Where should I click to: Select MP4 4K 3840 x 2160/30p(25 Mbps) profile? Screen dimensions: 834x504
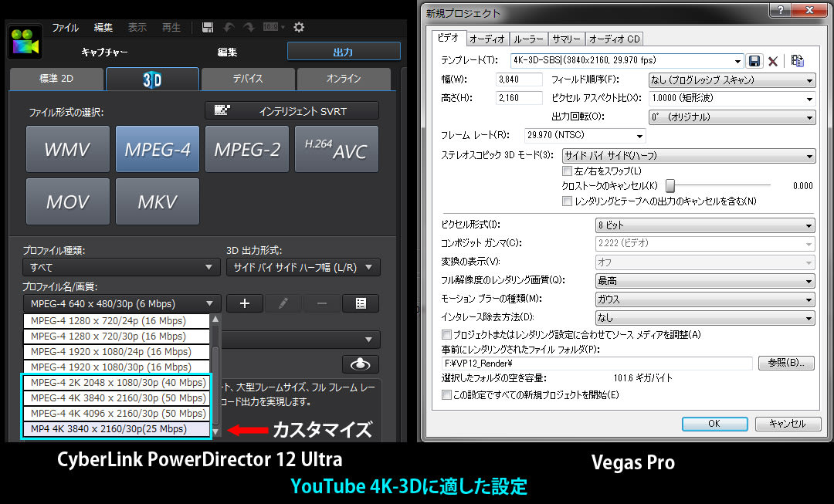pos(117,428)
